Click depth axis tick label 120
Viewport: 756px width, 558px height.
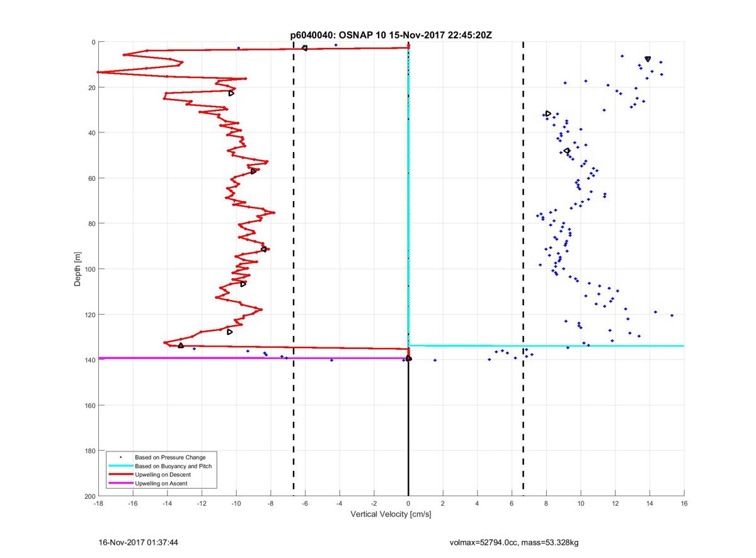[89, 315]
